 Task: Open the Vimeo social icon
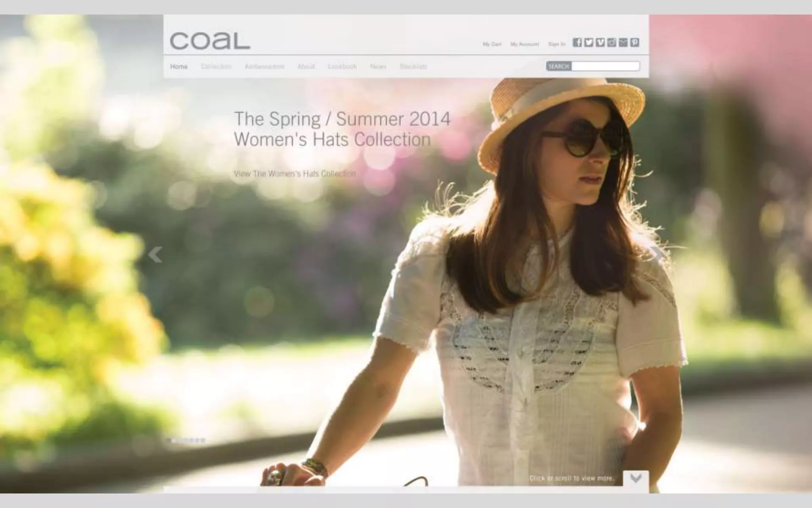pyautogui.click(x=600, y=42)
